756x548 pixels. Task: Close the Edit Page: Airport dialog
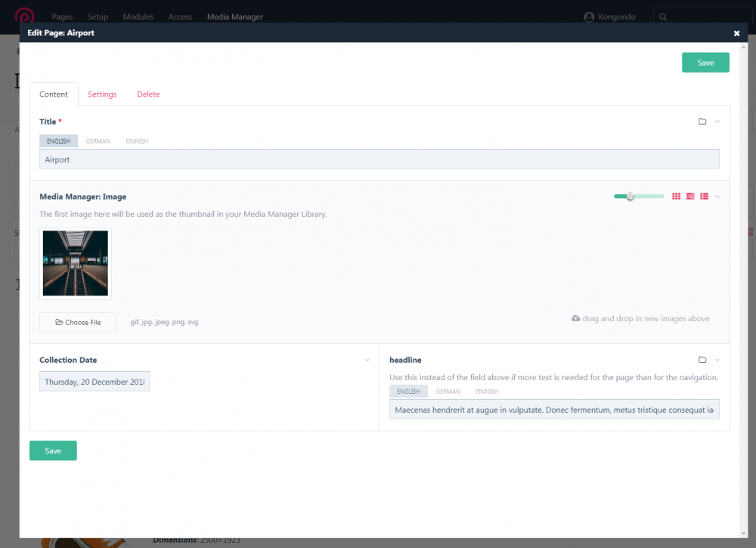[x=736, y=33]
